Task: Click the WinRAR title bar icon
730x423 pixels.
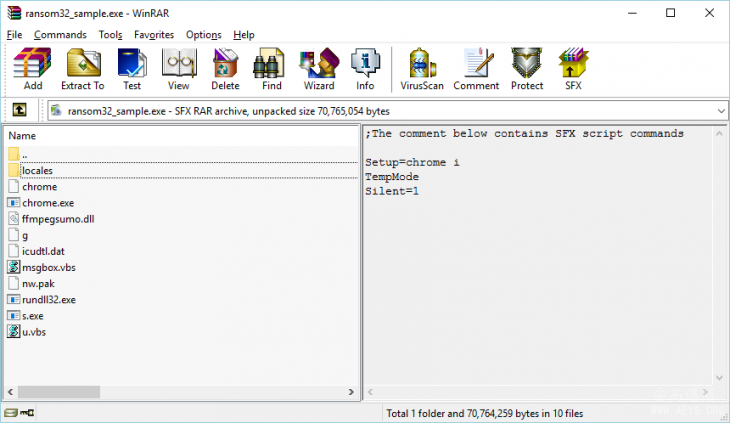Action: coord(14,13)
